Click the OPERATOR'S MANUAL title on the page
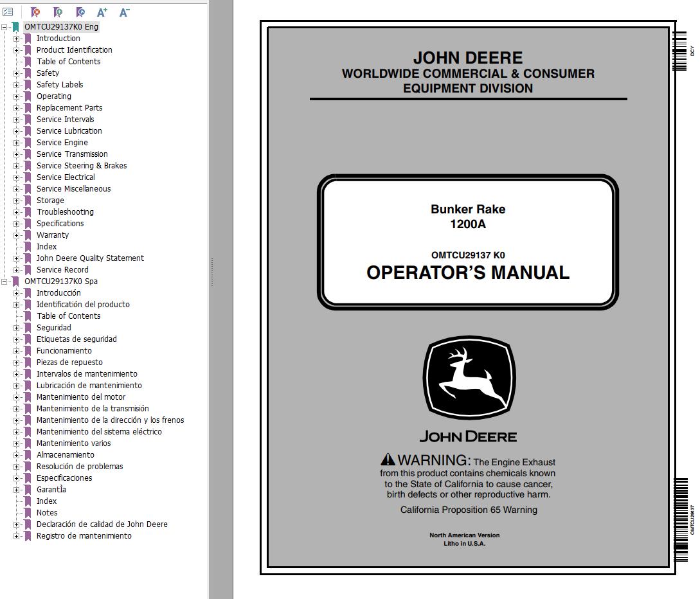Screen dimensions: 700x599 coord(468,273)
